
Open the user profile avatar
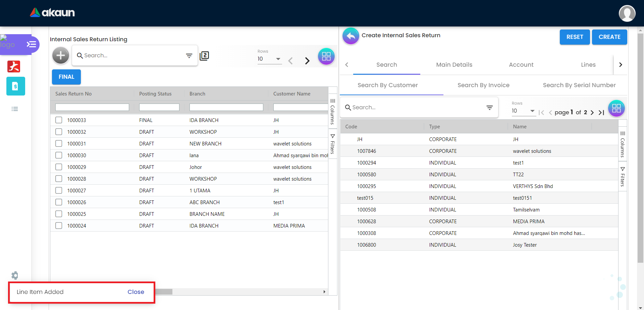(x=627, y=13)
